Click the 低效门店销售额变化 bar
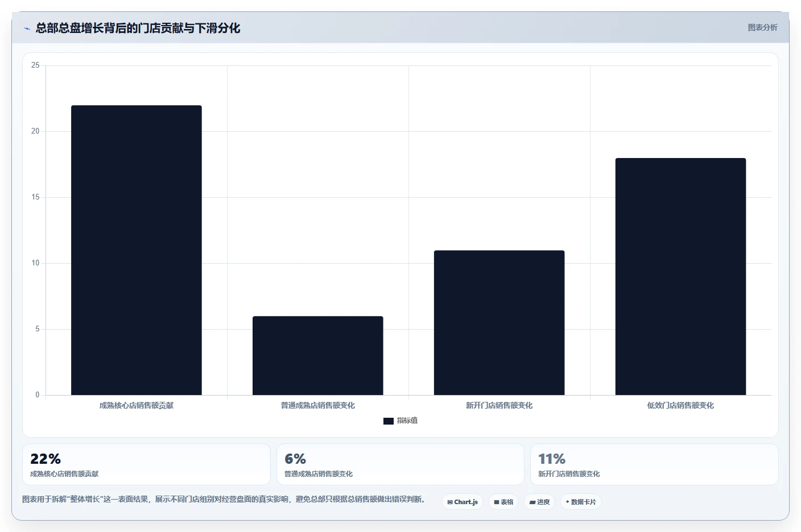801x532 pixels. coord(680,276)
